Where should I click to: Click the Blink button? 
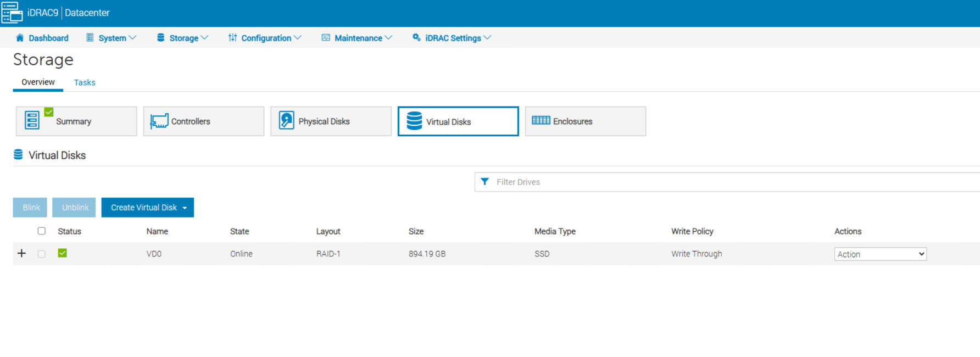click(x=30, y=208)
